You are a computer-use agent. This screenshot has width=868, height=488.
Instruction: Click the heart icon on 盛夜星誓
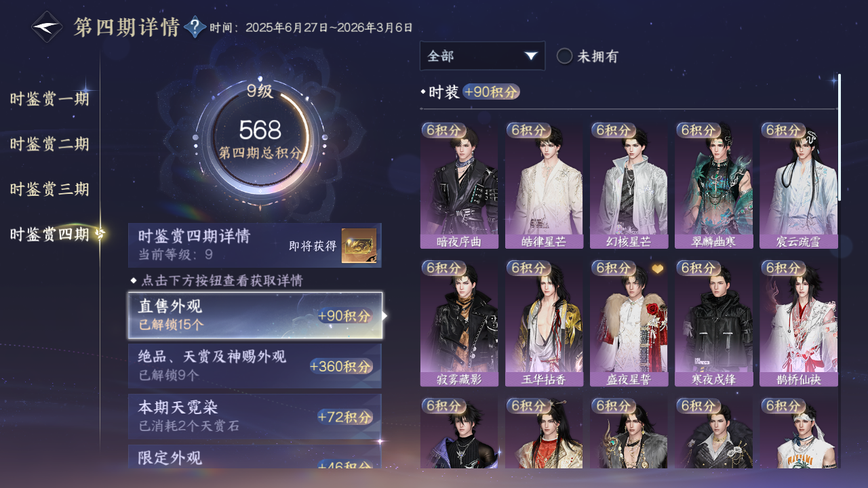(x=658, y=269)
